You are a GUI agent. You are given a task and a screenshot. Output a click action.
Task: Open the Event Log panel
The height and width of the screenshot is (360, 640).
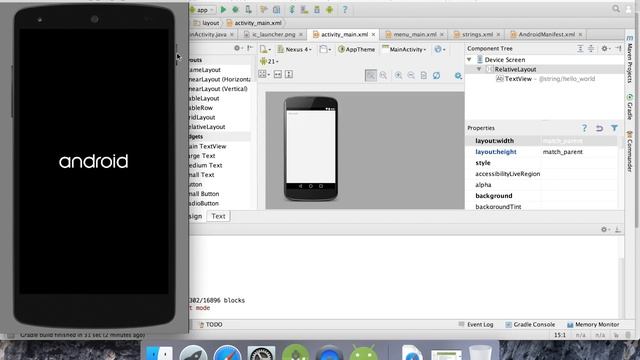click(x=476, y=325)
